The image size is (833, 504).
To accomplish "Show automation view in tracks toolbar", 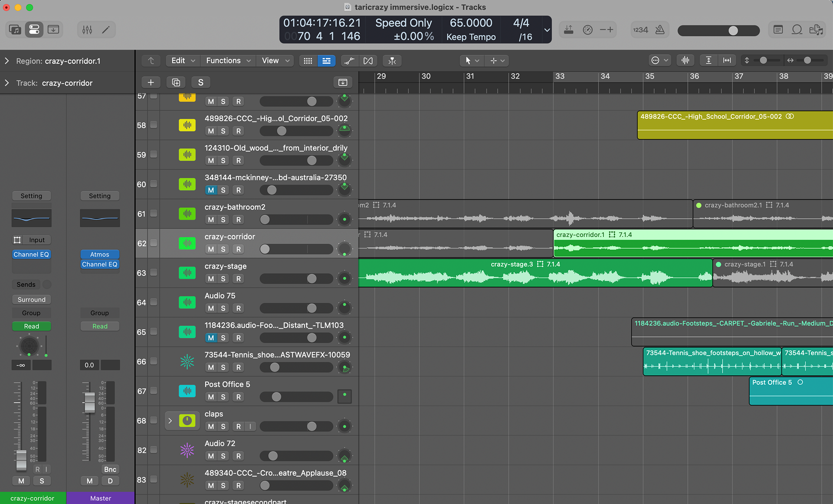I will point(349,61).
